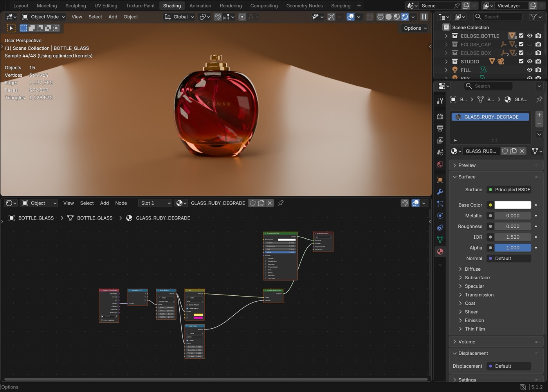The image size is (548, 392).
Task: Switch viewport to Wireframe shading
Action: coord(380,17)
